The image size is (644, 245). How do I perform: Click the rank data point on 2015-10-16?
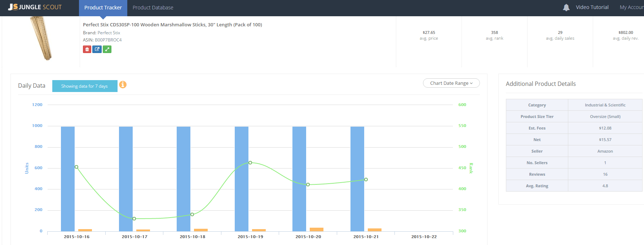pos(76,167)
